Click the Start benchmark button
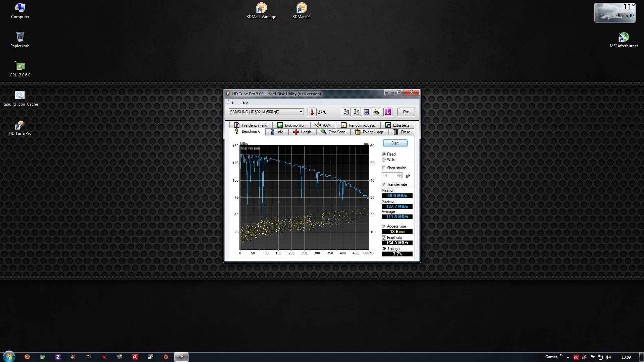Viewport: 644px width, 362px height. point(395,143)
